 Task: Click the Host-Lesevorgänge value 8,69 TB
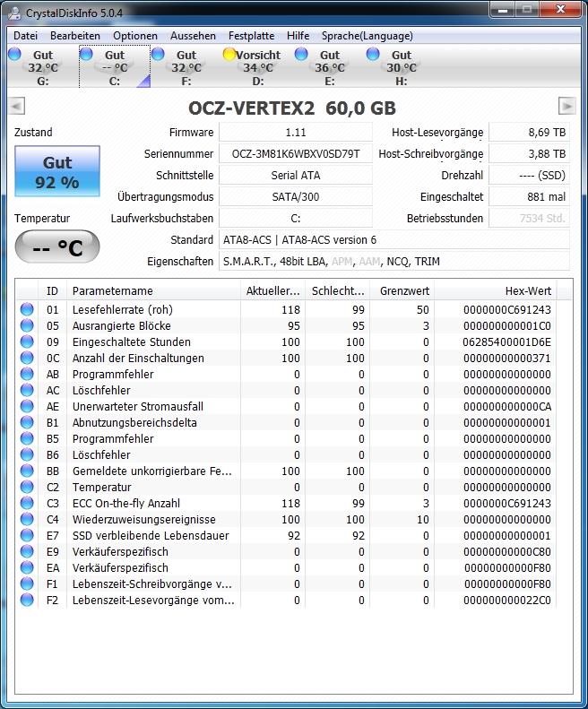tap(529, 133)
